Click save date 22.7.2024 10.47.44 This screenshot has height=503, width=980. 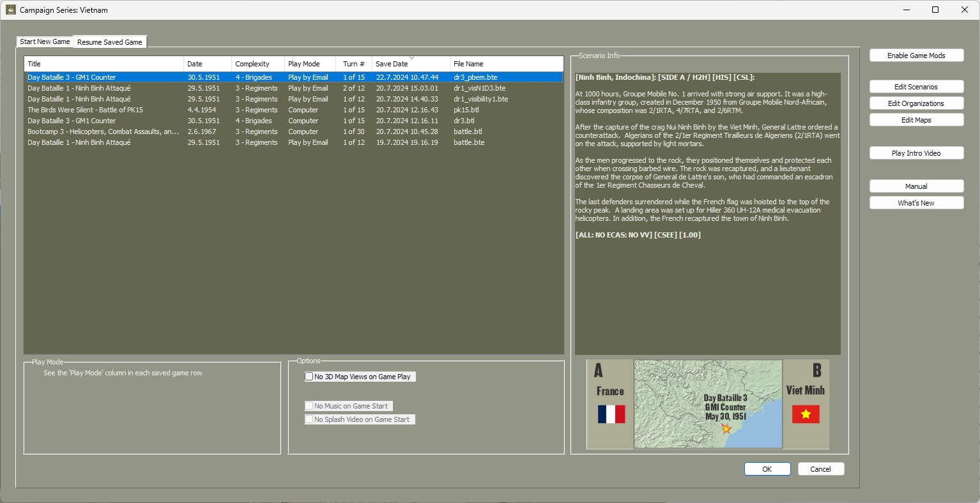[x=407, y=77]
